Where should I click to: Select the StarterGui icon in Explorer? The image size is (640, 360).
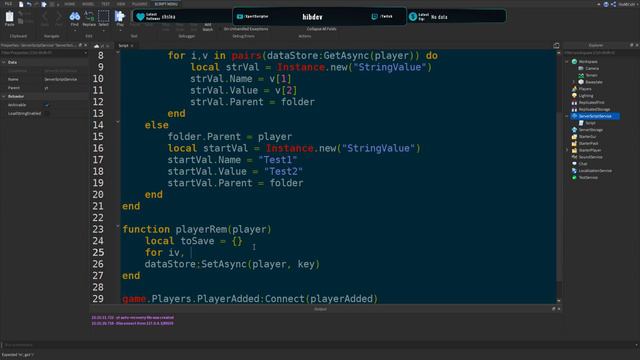point(574,137)
